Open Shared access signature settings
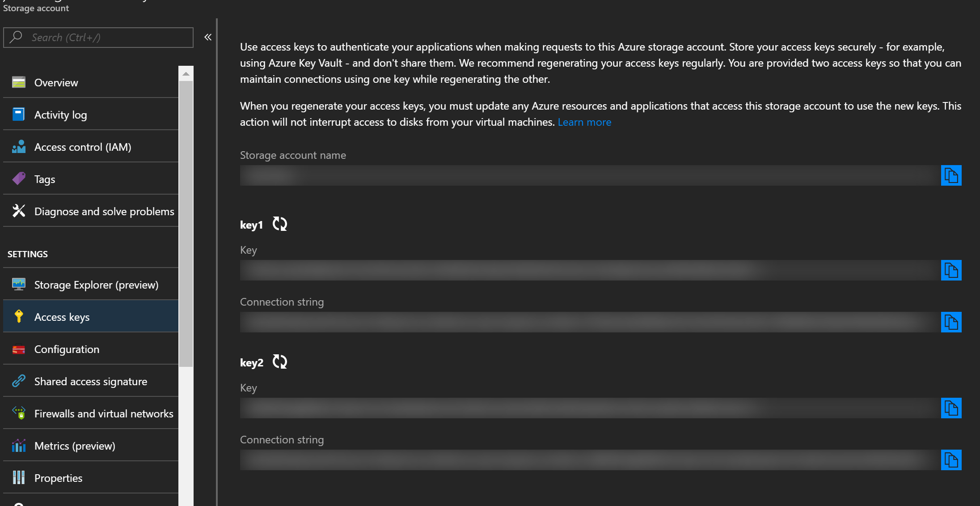This screenshot has width=980, height=506. click(x=91, y=381)
